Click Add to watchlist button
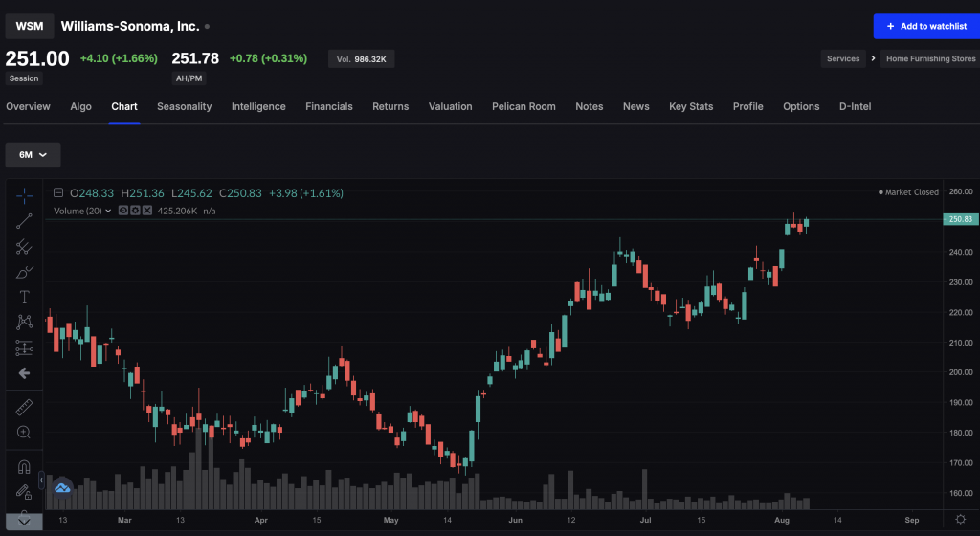The image size is (980, 536). [926, 26]
